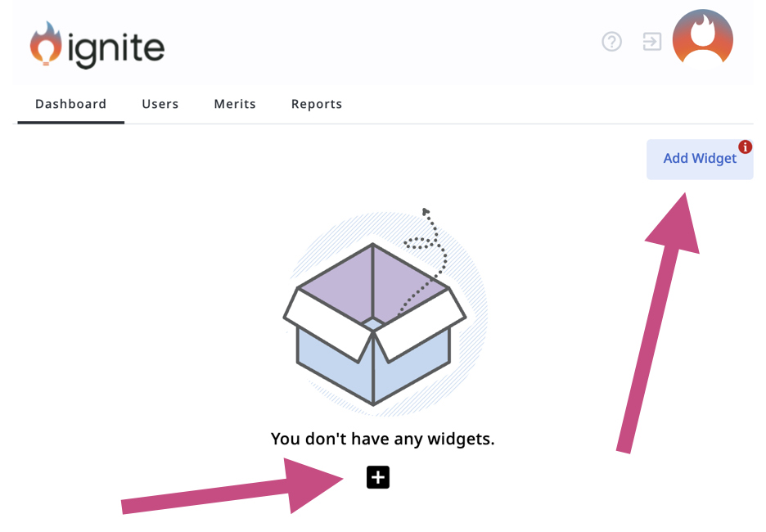
Task: Go to the Reports tab
Action: 317,104
